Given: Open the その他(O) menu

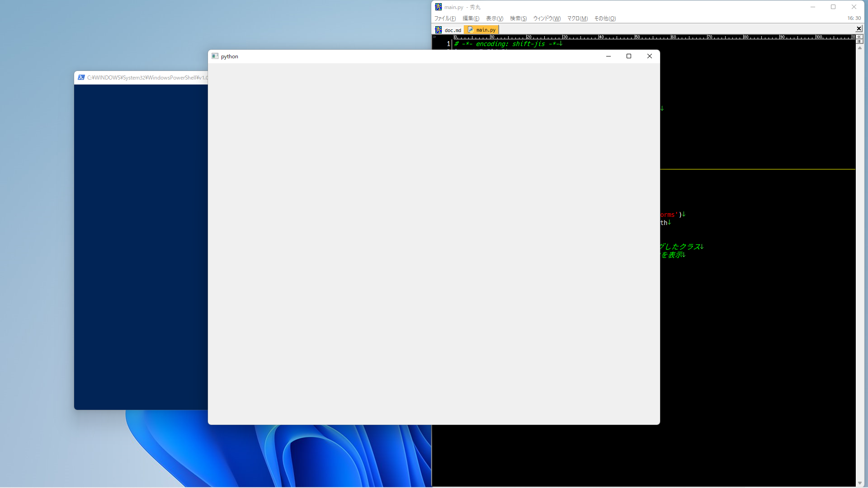Looking at the screenshot, I should pos(605,19).
